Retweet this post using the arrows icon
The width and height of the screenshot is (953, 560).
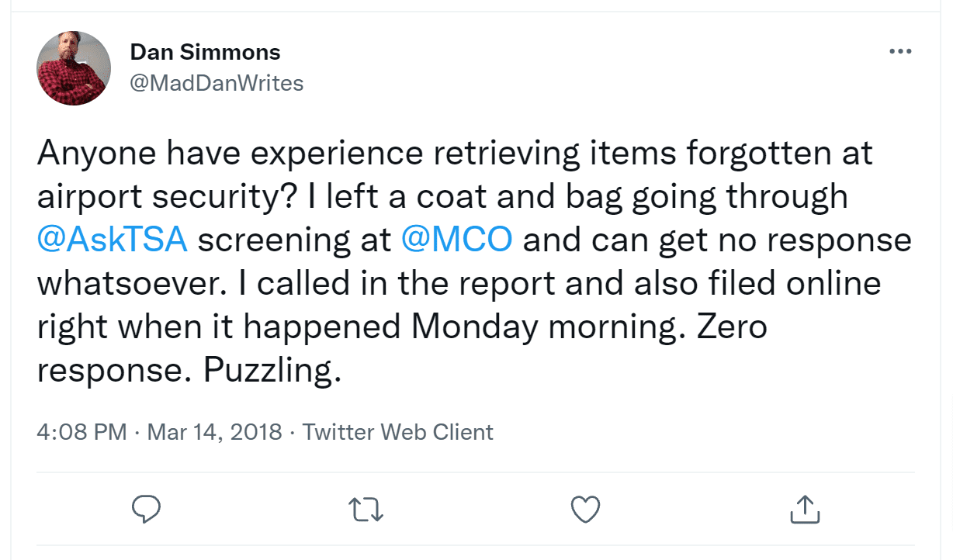pos(366,510)
